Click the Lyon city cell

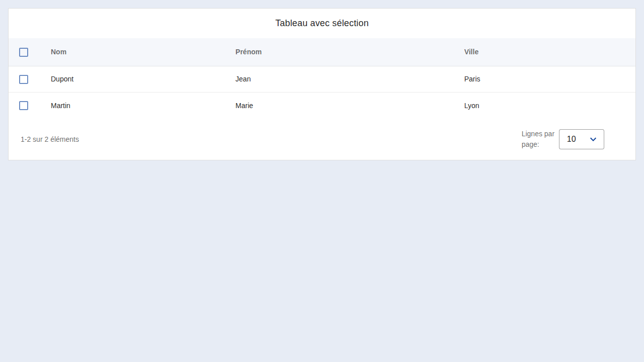click(472, 106)
